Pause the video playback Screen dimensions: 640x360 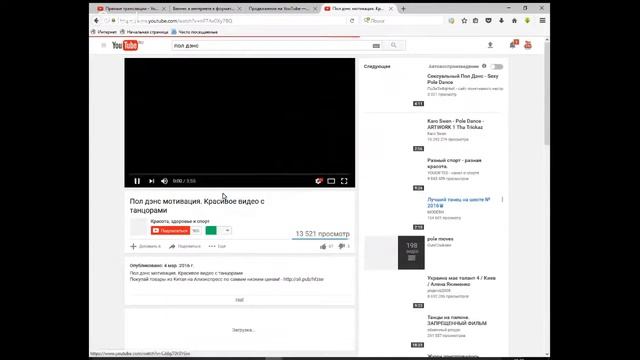137,181
